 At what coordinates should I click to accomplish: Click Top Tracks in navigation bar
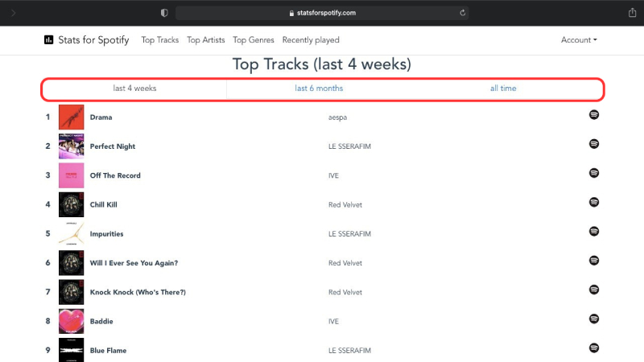160,39
